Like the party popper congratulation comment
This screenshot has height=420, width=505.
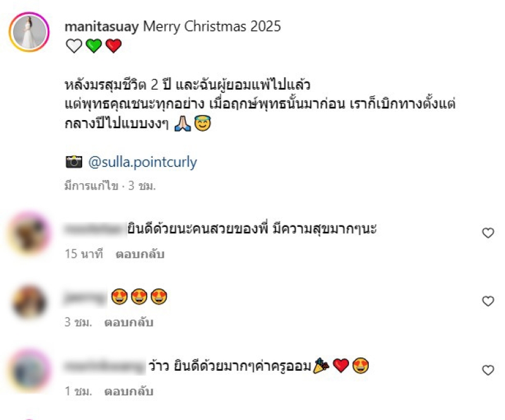coord(488,370)
